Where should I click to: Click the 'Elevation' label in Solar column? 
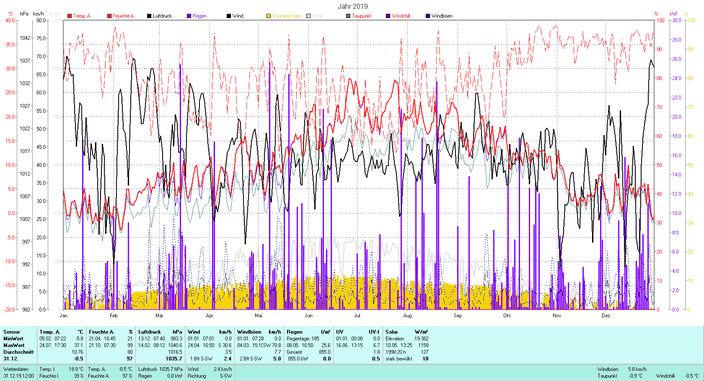pos(395,339)
